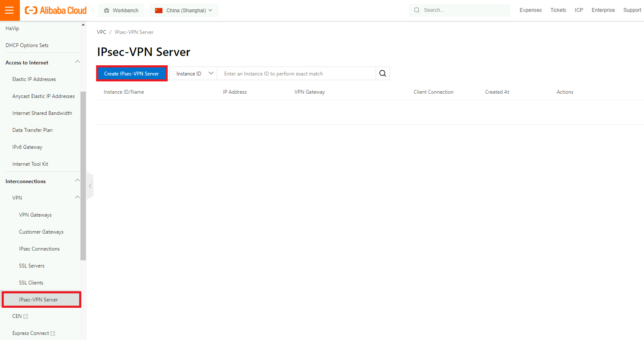Screen dimensions: 644x340
Task: Open Internet Tool Kit
Action: [30, 164]
